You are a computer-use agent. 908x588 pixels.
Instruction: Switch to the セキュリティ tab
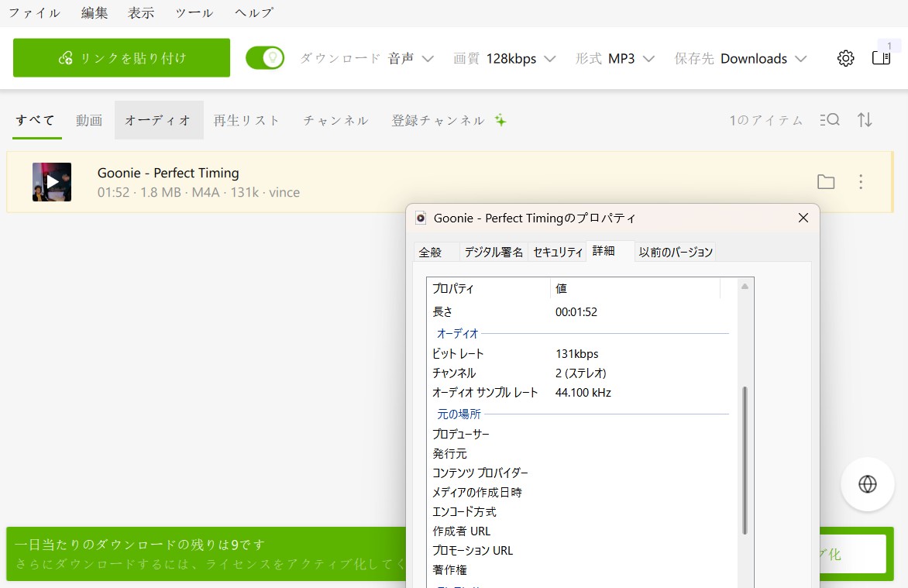pyautogui.click(x=557, y=252)
